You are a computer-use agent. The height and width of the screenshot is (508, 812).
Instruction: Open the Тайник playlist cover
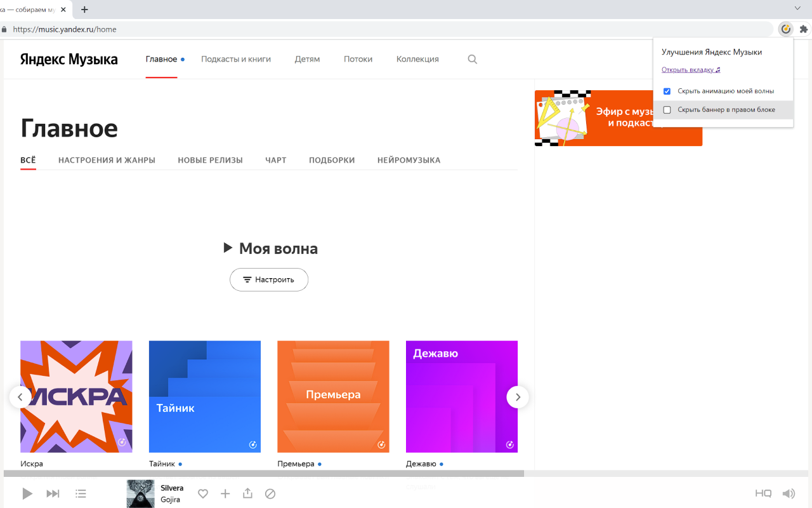(205, 397)
